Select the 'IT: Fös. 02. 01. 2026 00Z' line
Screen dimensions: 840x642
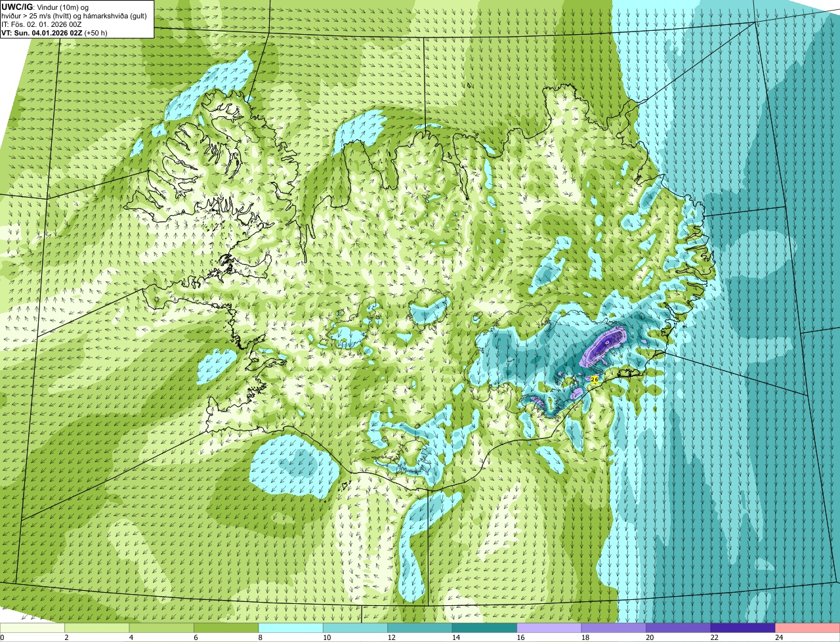pos(41,24)
